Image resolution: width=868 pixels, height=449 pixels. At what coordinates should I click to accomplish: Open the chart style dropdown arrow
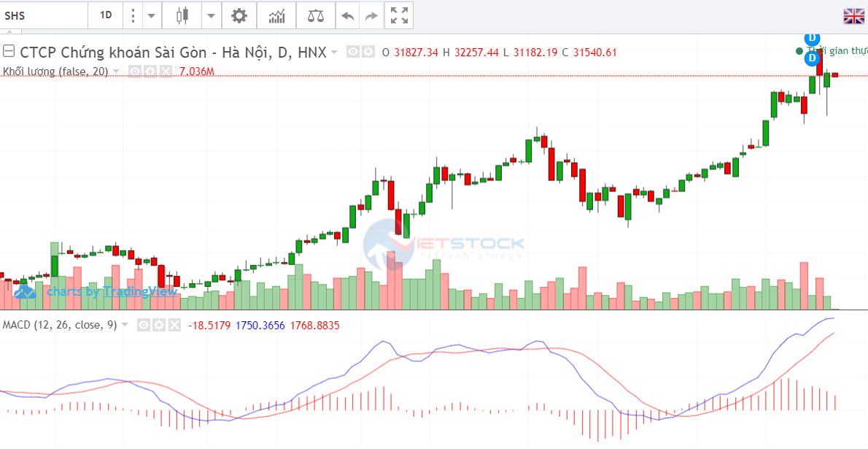coord(211,15)
